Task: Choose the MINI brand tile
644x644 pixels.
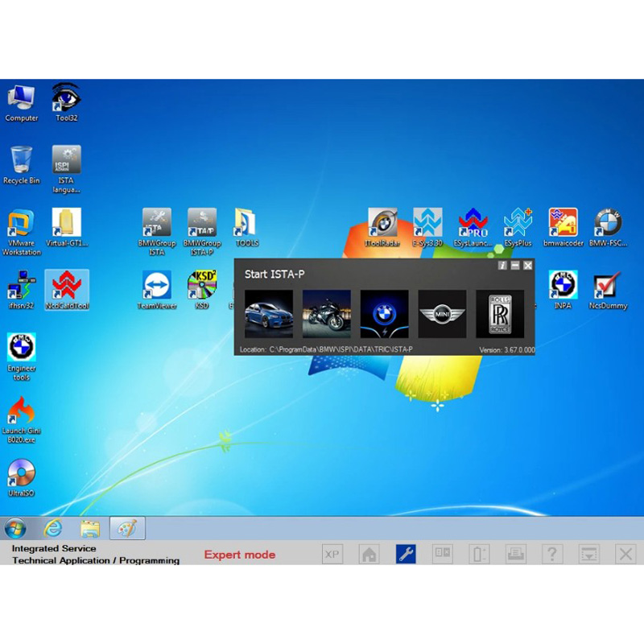Action: [x=442, y=314]
